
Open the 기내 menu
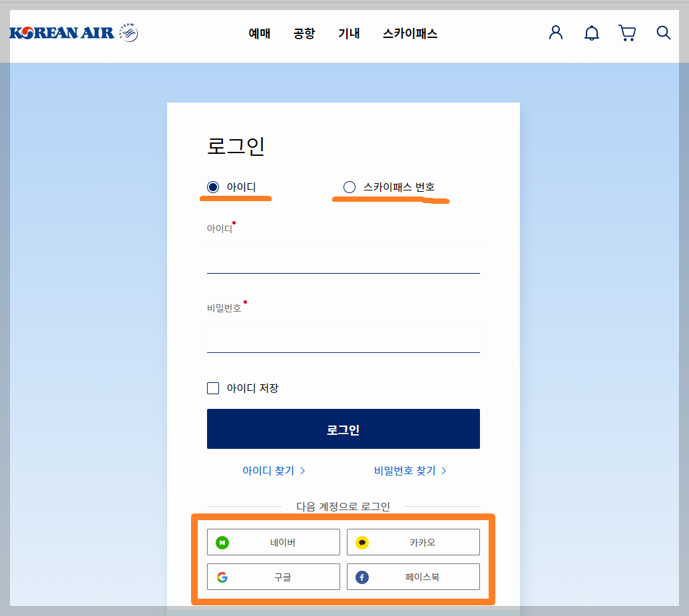[349, 33]
